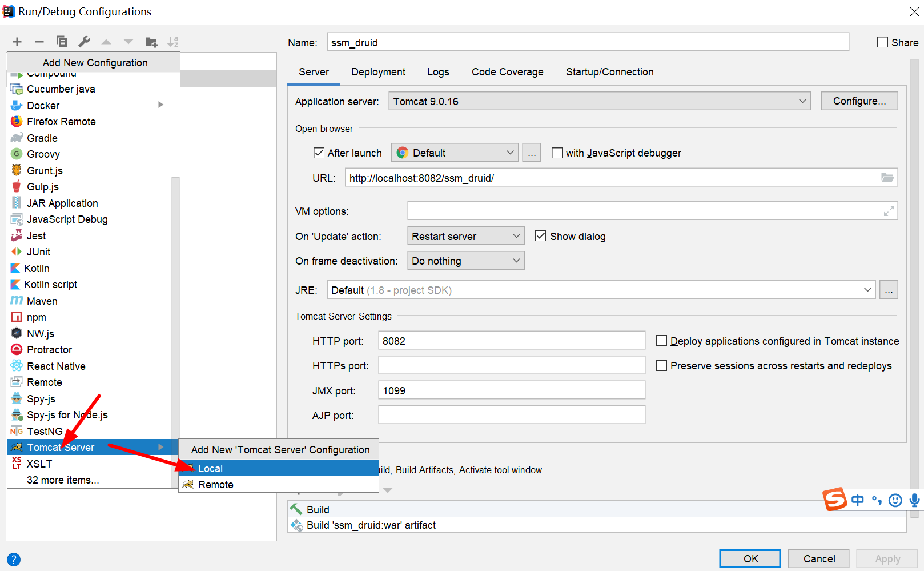
Task: Select the Server tab
Action: coord(314,72)
